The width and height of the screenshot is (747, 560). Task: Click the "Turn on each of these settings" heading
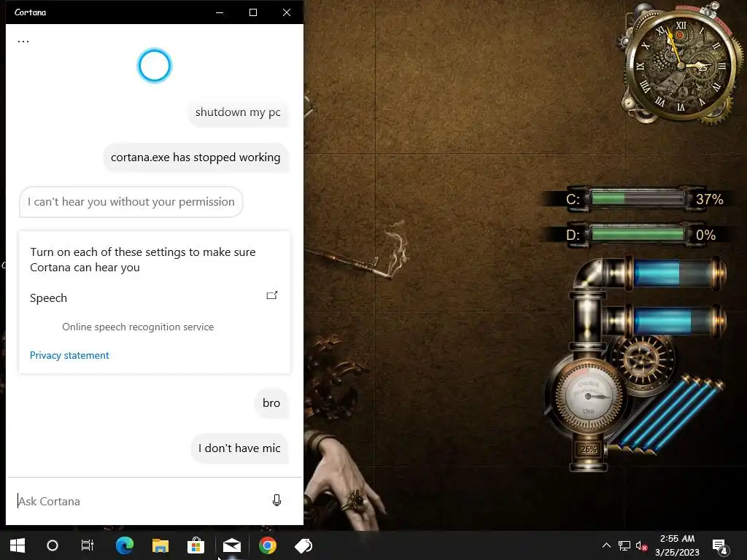(x=143, y=260)
